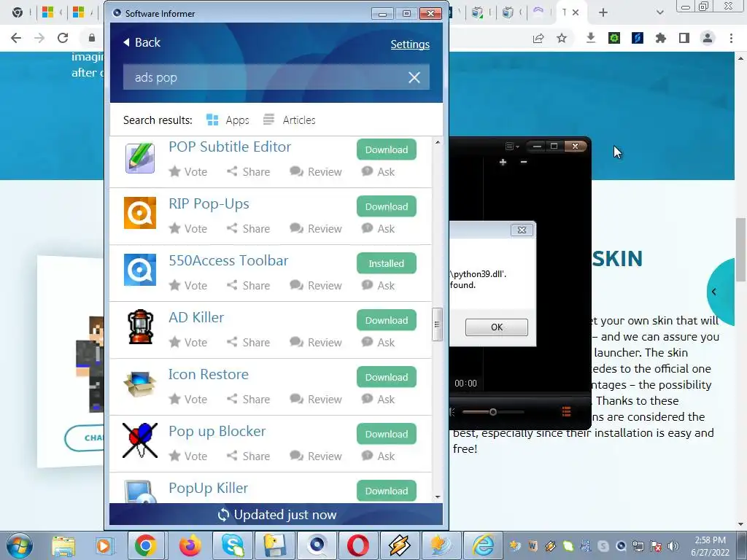Vote for AD Killer
Viewport: 747px width, 560px height.
pyautogui.click(x=188, y=343)
